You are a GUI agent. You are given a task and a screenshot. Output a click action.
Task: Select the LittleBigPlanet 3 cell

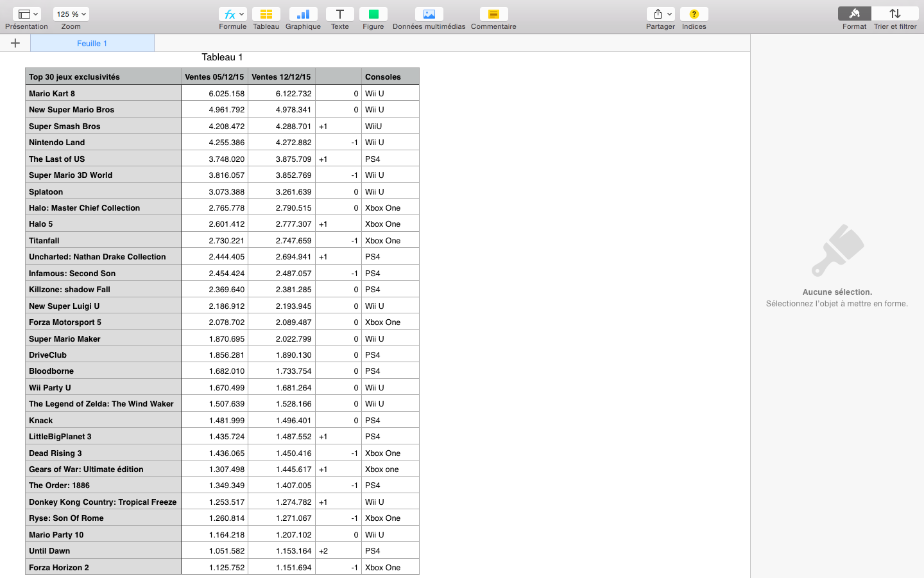(x=103, y=436)
